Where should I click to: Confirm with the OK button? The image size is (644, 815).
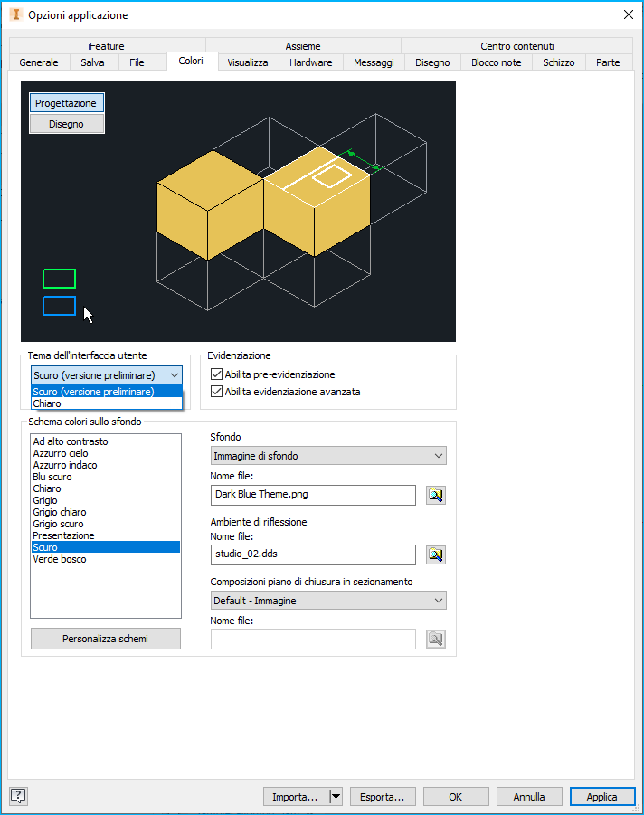tap(456, 796)
